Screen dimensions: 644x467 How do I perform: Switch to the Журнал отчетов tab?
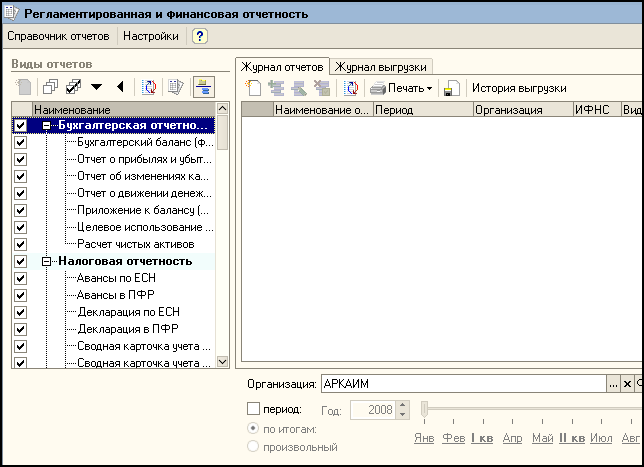point(282,67)
